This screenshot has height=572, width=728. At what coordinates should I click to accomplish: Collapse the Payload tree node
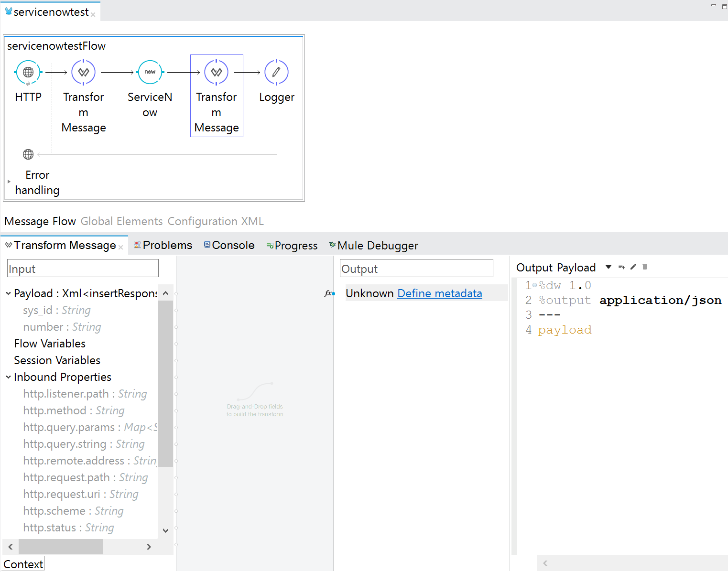(x=9, y=293)
